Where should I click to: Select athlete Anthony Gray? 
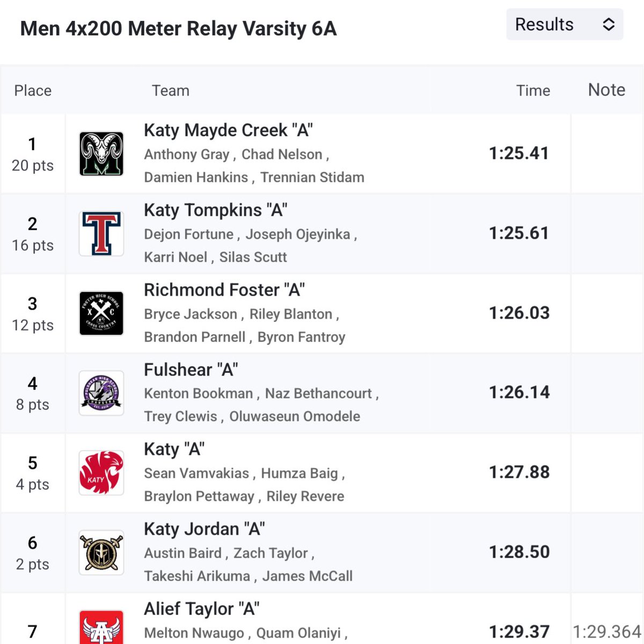[x=186, y=155]
